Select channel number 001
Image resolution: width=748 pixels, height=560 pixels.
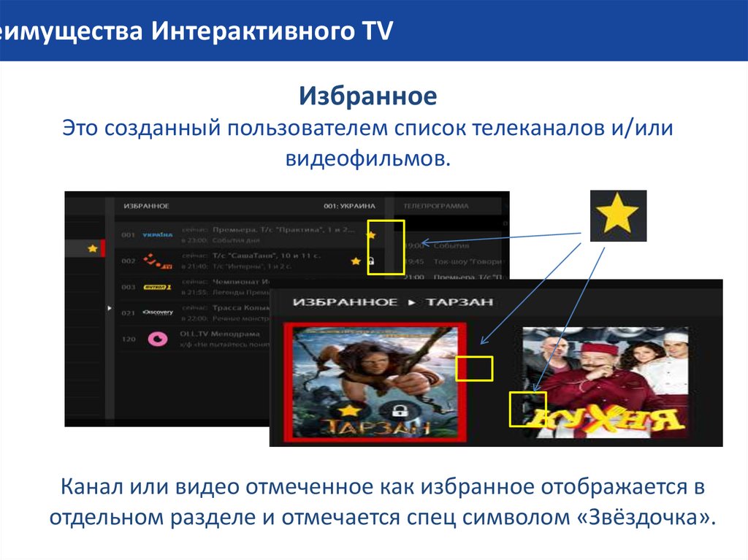click(x=128, y=235)
